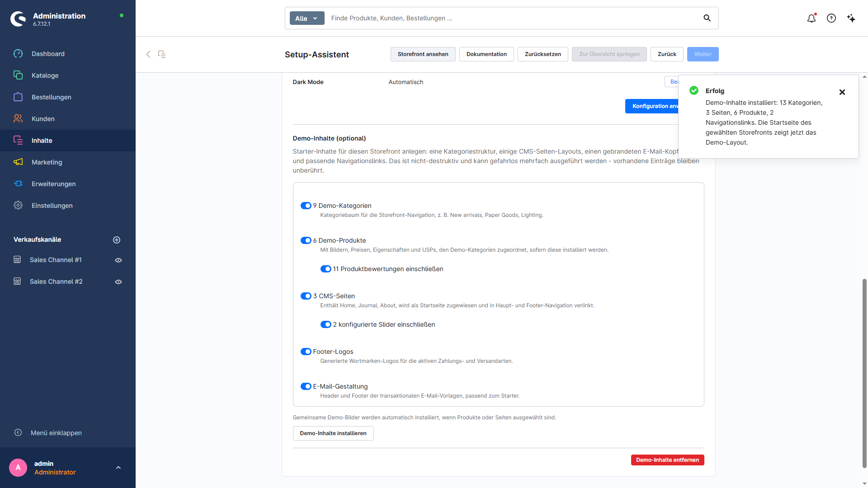The height and width of the screenshot is (488, 868).
Task: Open the Inhalte menu item
Action: [x=68, y=141]
